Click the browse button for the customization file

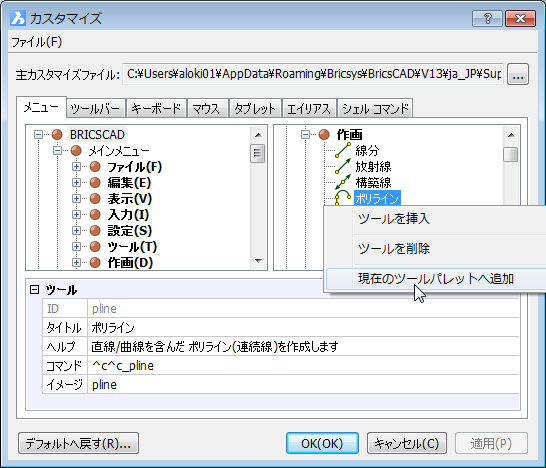pyautogui.click(x=518, y=74)
